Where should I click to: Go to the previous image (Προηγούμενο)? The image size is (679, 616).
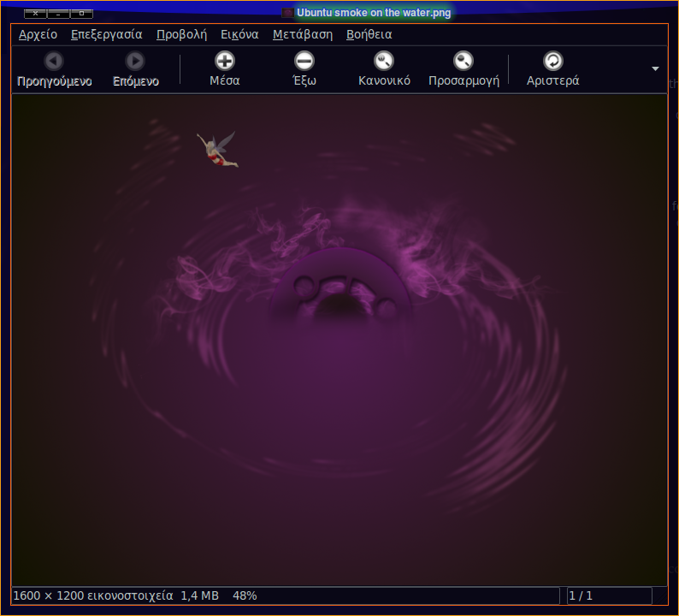54,69
